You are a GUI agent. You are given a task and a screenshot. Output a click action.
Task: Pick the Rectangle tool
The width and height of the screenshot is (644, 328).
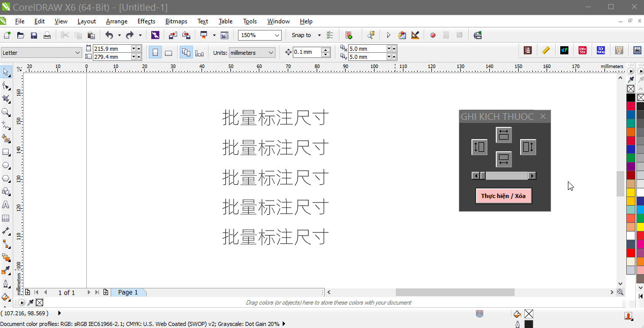6,152
